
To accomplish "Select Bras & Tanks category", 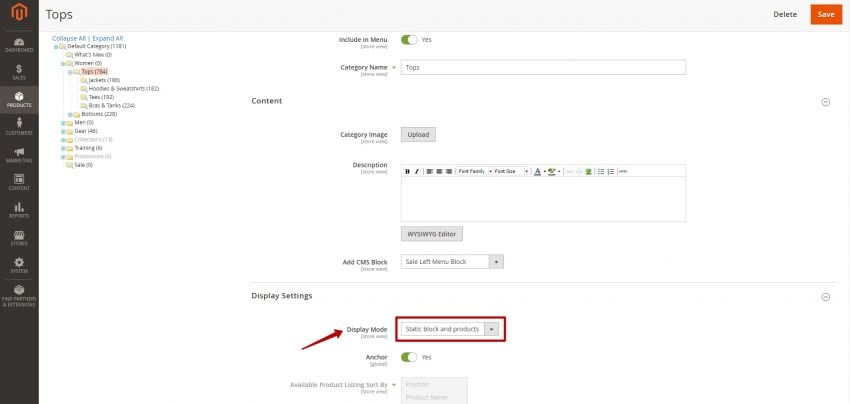I will [x=112, y=106].
